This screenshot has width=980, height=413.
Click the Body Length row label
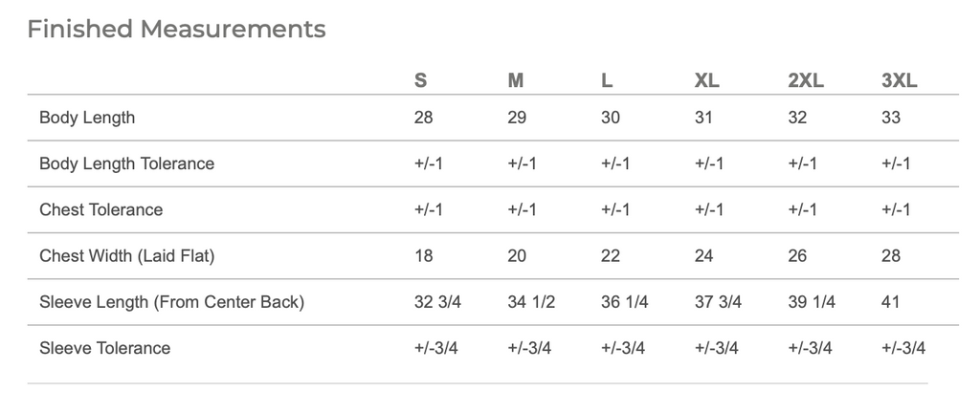click(87, 118)
